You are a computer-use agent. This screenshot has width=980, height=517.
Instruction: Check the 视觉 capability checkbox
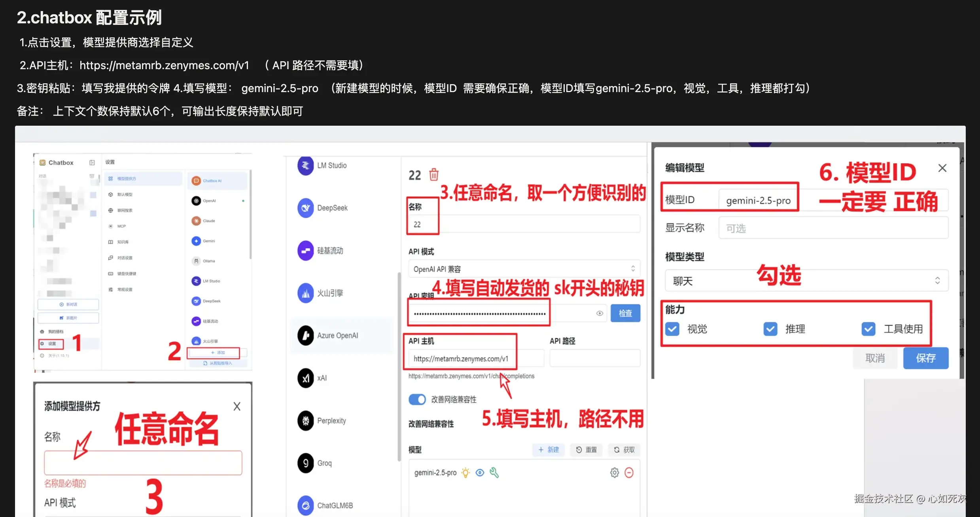[x=672, y=328]
